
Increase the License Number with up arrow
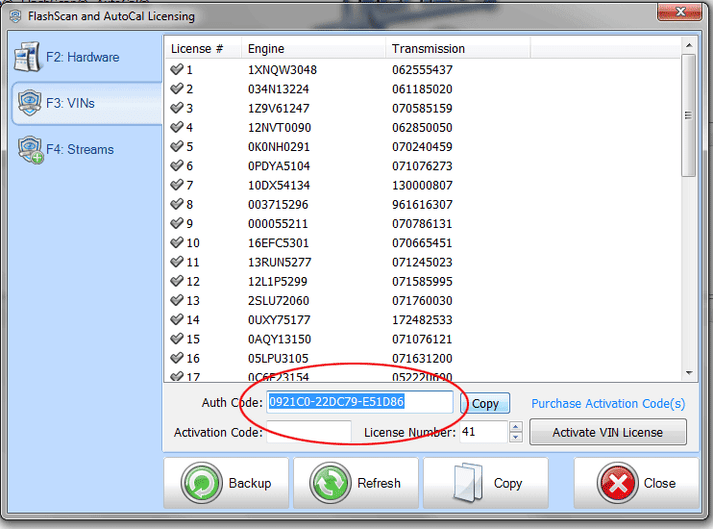516,427
